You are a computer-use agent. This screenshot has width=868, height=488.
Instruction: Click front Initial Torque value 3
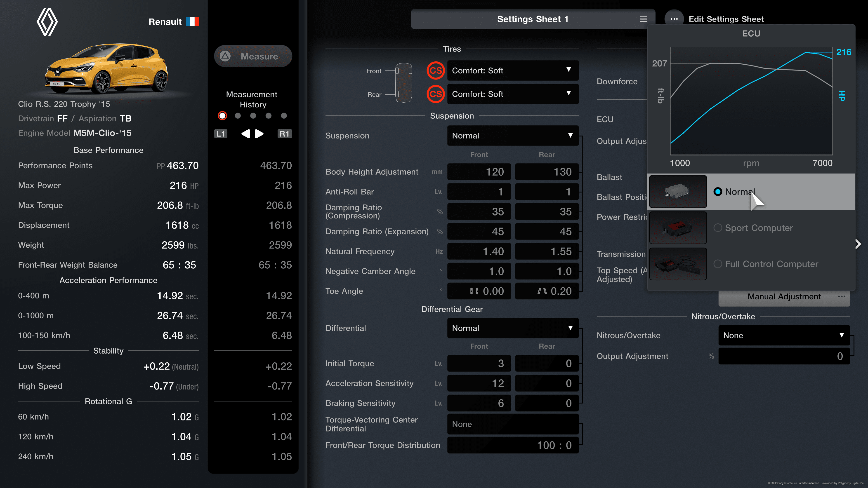[479, 363]
